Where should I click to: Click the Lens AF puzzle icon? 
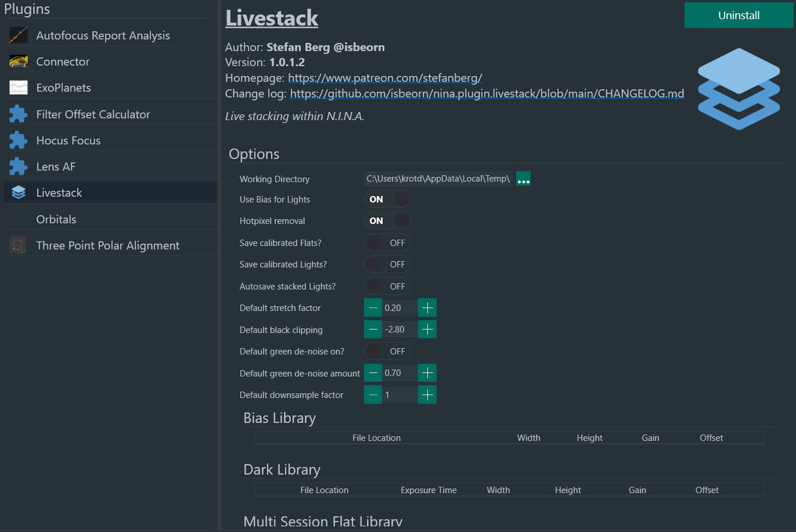19,167
